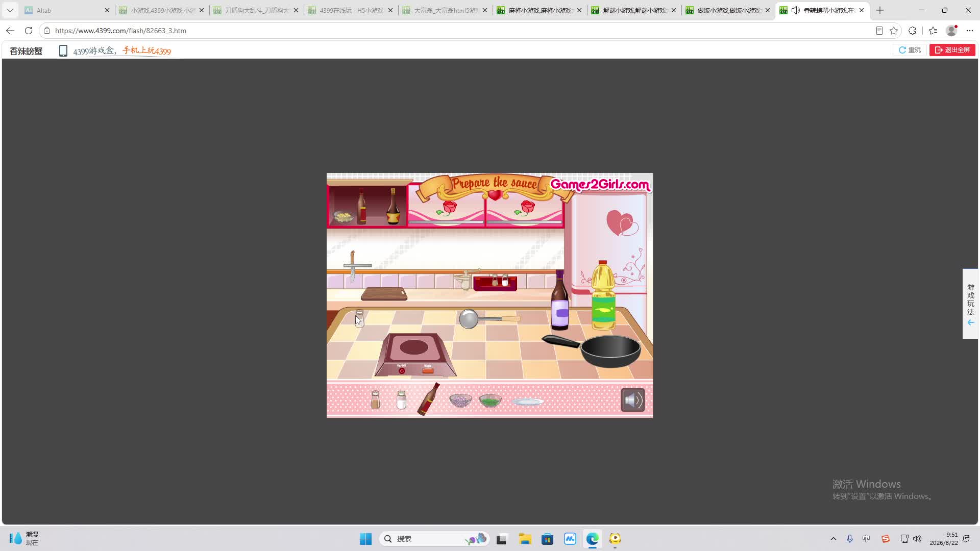980x551 pixels.
Task: Add this page to favorites star
Action: tap(894, 31)
